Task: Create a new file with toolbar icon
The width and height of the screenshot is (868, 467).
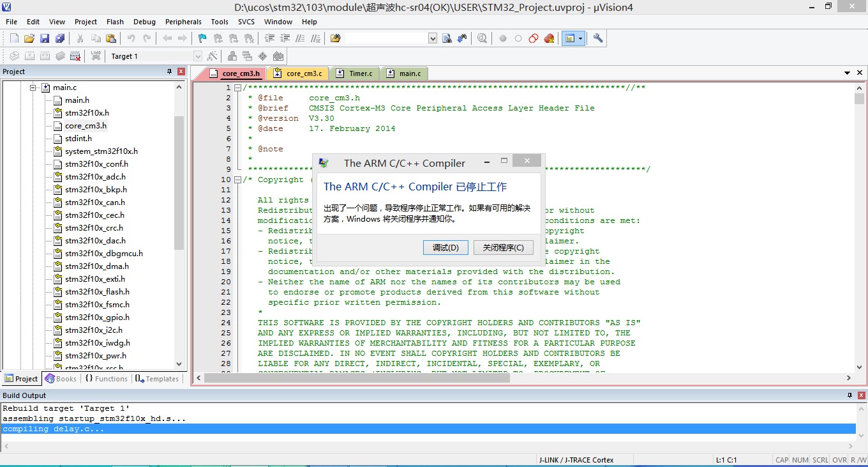Action: click(x=14, y=38)
